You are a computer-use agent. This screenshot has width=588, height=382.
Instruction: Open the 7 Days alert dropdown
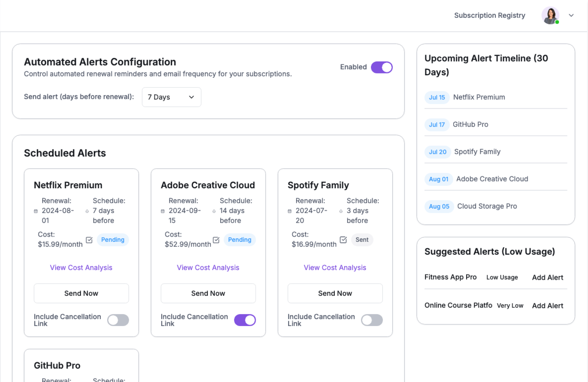point(171,97)
